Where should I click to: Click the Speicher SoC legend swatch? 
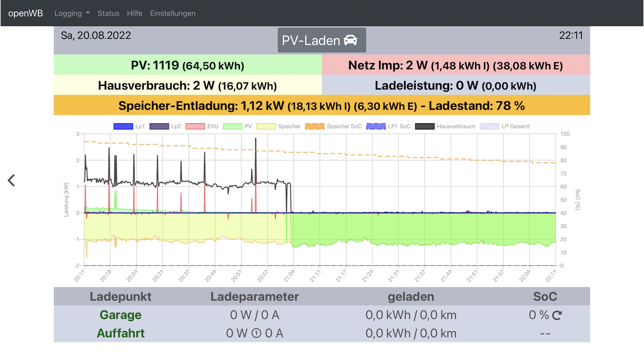click(315, 126)
